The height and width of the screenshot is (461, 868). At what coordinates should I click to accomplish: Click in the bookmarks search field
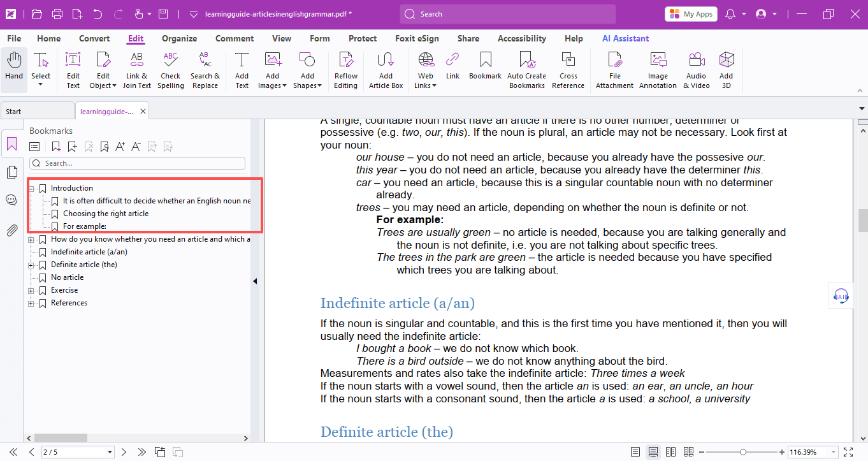click(137, 163)
